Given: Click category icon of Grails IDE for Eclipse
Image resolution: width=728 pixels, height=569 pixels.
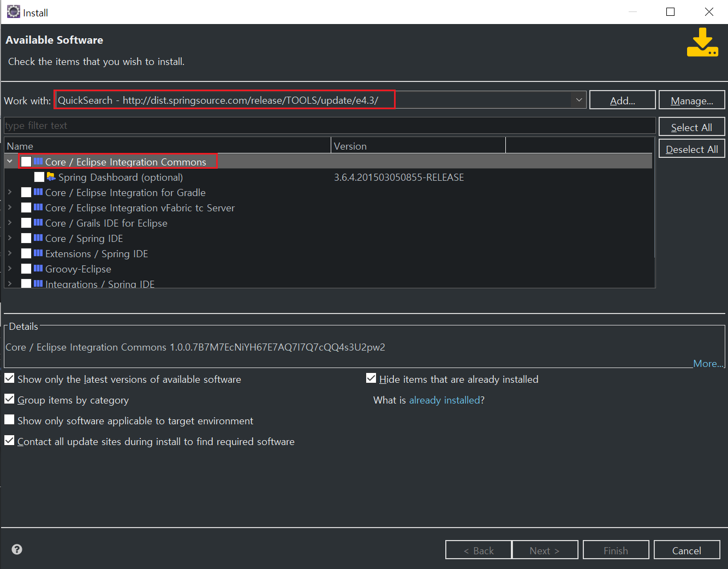Looking at the screenshot, I should pos(38,223).
